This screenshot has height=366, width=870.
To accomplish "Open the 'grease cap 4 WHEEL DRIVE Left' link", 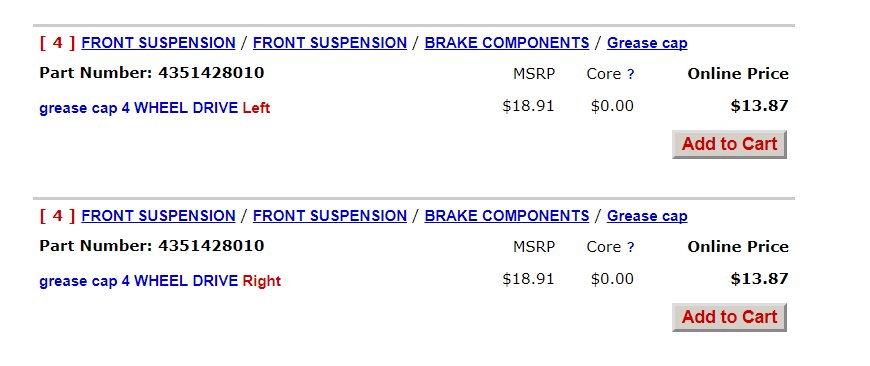I will coord(154,108).
